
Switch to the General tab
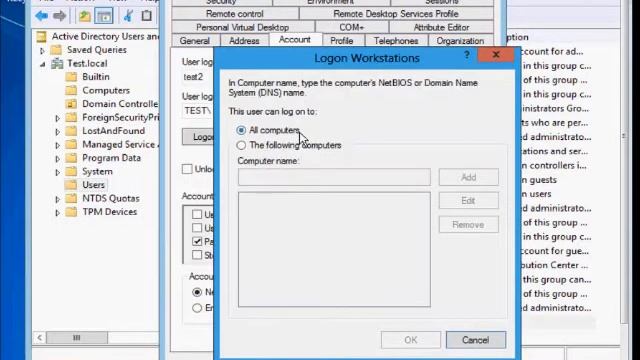pyautogui.click(x=195, y=41)
